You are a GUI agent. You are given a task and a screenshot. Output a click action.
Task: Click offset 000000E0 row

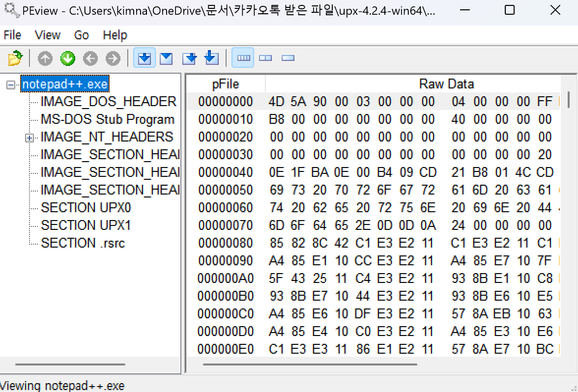[x=373, y=349]
